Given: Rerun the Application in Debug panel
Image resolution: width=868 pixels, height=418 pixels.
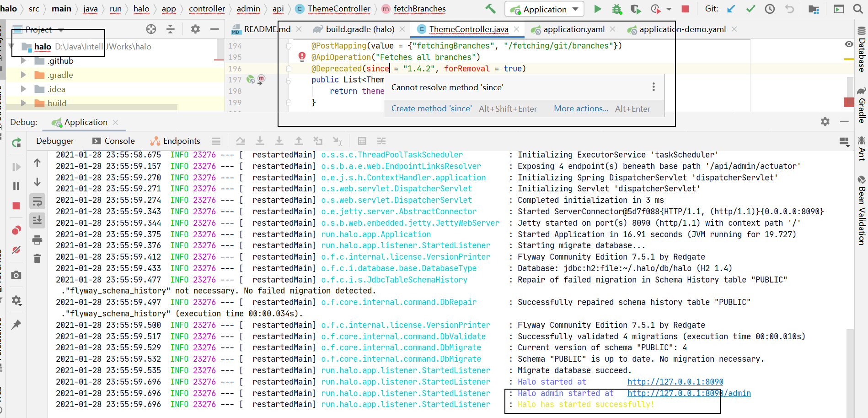Looking at the screenshot, I should point(16,142).
